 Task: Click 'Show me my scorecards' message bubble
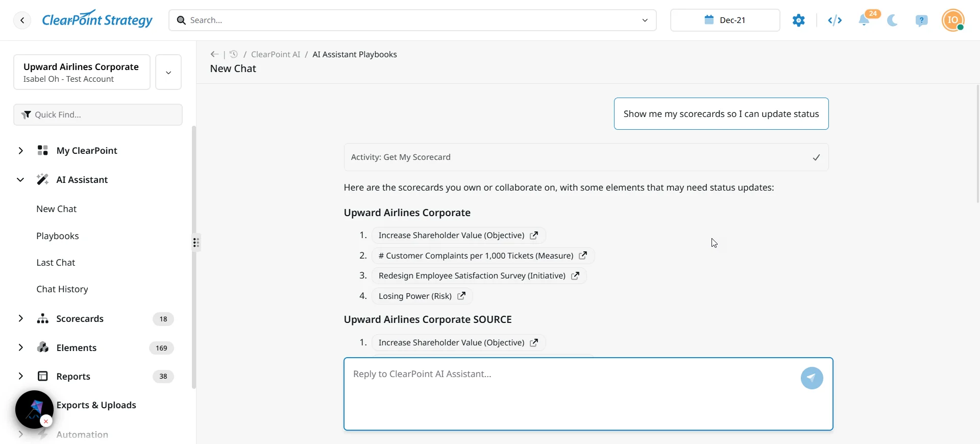point(721,114)
